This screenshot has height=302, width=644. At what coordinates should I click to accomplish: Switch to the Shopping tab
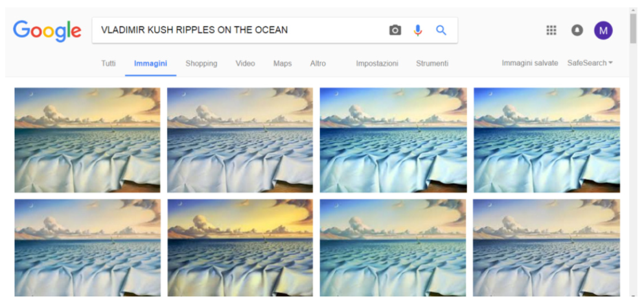point(201,63)
